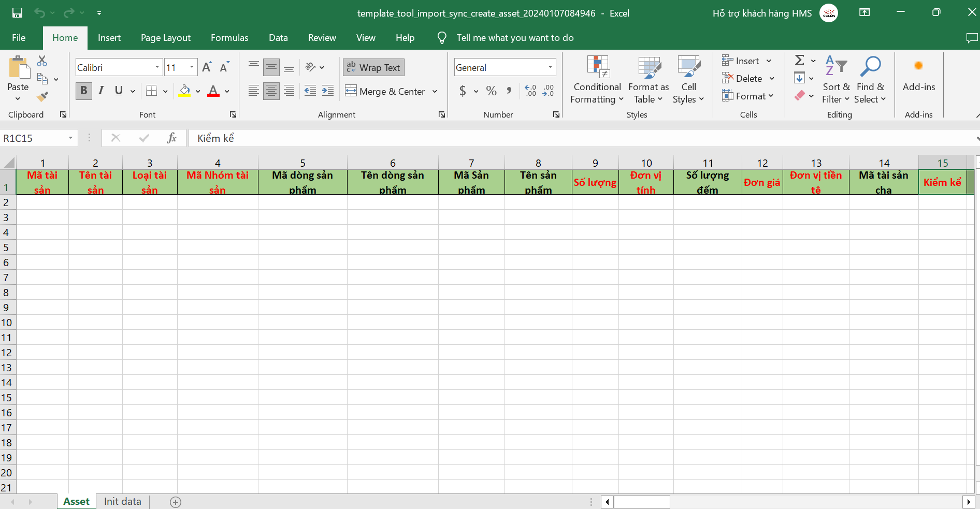This screenshot has height=509, width=980.
Task: Save the workbook with Save icon
Action: click(x=17, y=13)
